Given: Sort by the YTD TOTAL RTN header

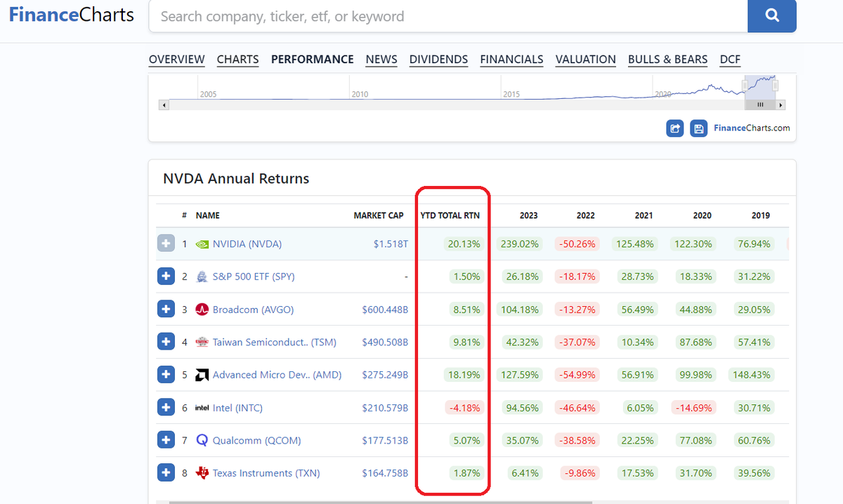Looking at the screenshot, I should point(450,215).
